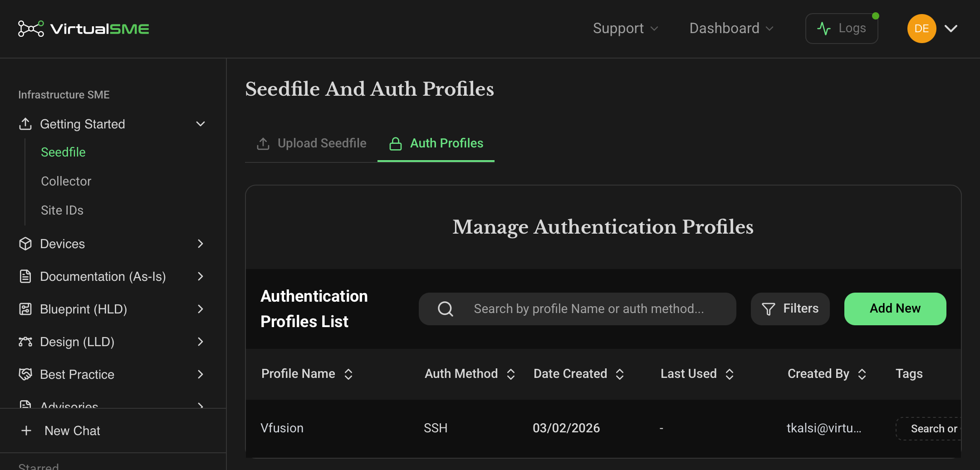Click the Design (LLD) label
The image size is (980, 470).
point(77,342)
